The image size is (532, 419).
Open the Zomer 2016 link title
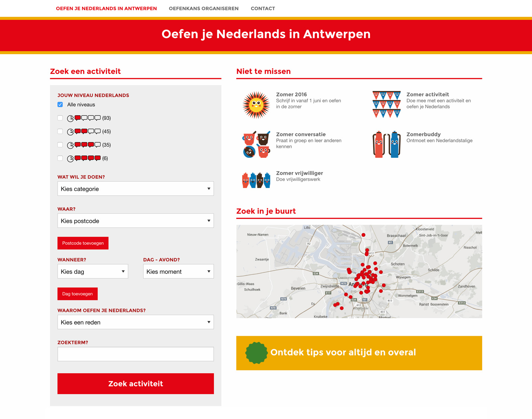coord(291,94)
